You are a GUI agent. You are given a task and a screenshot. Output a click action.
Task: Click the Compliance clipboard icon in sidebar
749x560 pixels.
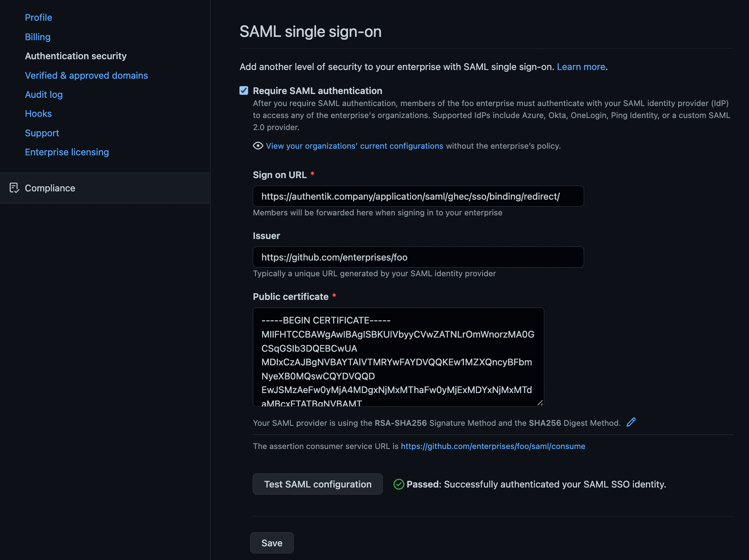[14, 188]
